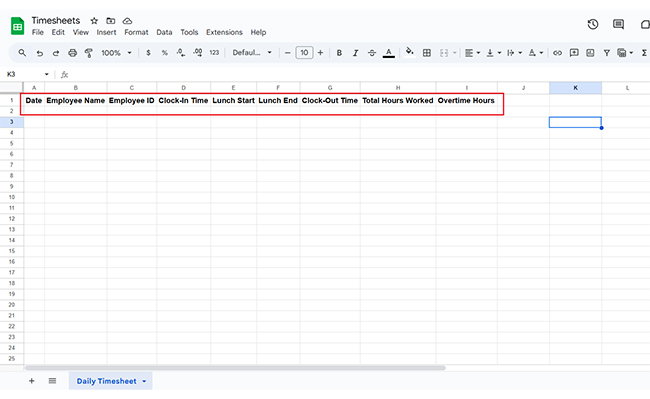Open the borders menu
Image resolution: width=650 pixels, height=399 pixels.
(x=427, y=53)
